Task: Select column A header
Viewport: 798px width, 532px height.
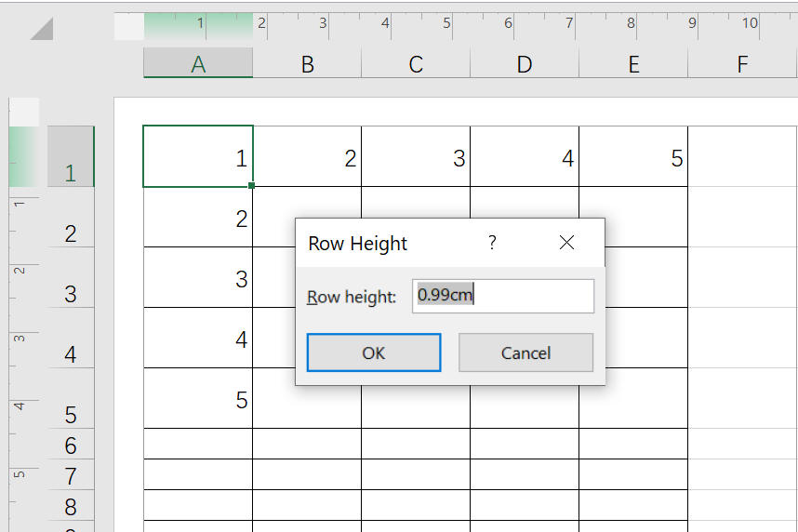Action: [x=198, y=64]
